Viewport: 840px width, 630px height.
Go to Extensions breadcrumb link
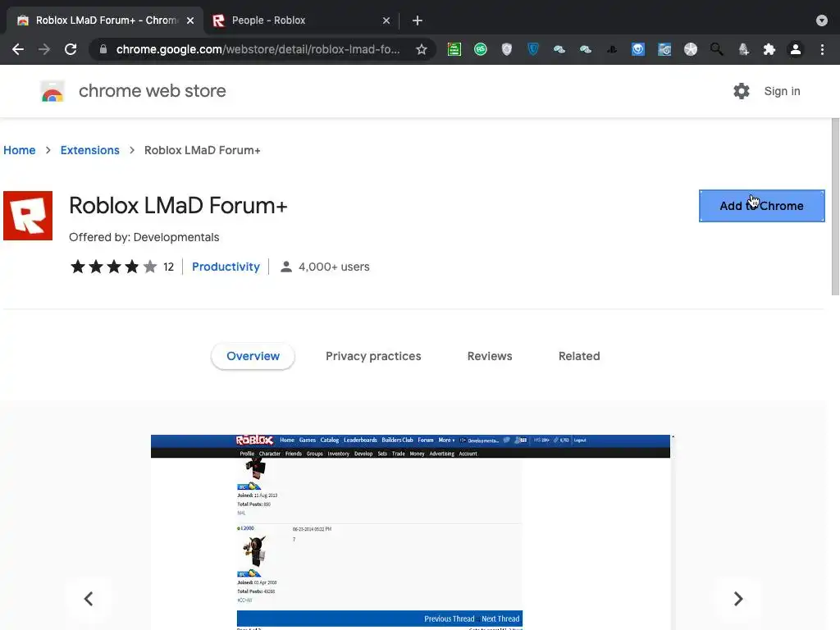tap(90, 150)
